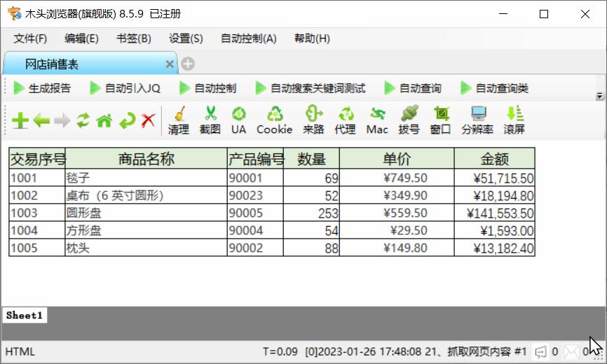The width and height of the screenshot is (607, 364).
Task: Click the 金额 column header
Action: point(494,158)
